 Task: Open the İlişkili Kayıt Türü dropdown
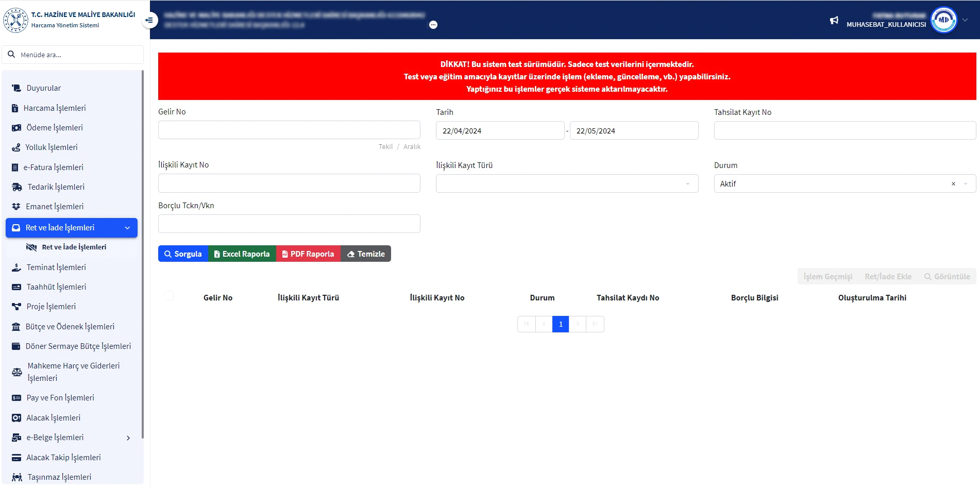pyautogui.click(x=567, y=184)
